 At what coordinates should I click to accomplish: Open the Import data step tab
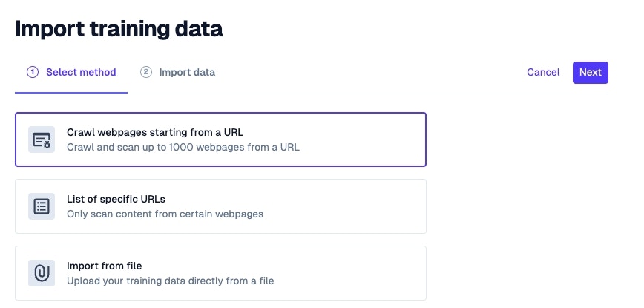[187, 72]
